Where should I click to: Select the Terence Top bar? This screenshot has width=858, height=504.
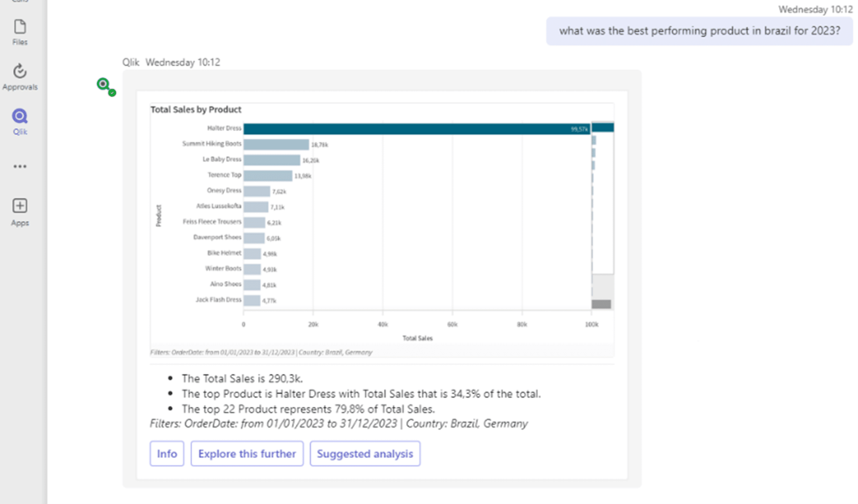coord(267,175)
